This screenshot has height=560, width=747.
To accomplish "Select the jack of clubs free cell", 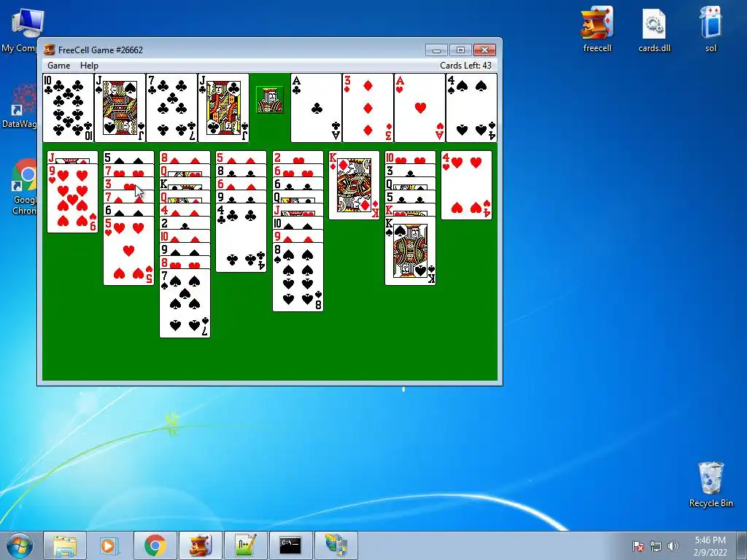I will pyautogui.click(x=223, y=108).
